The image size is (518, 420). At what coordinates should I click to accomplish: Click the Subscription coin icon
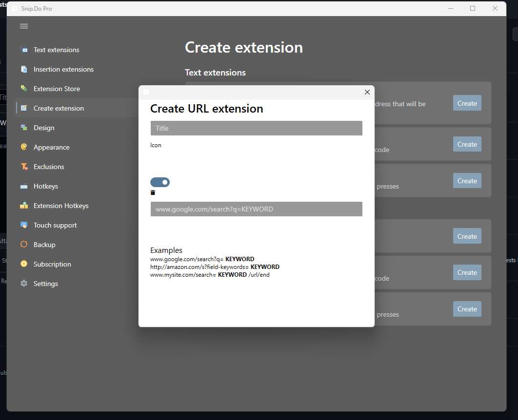point(23,264)
